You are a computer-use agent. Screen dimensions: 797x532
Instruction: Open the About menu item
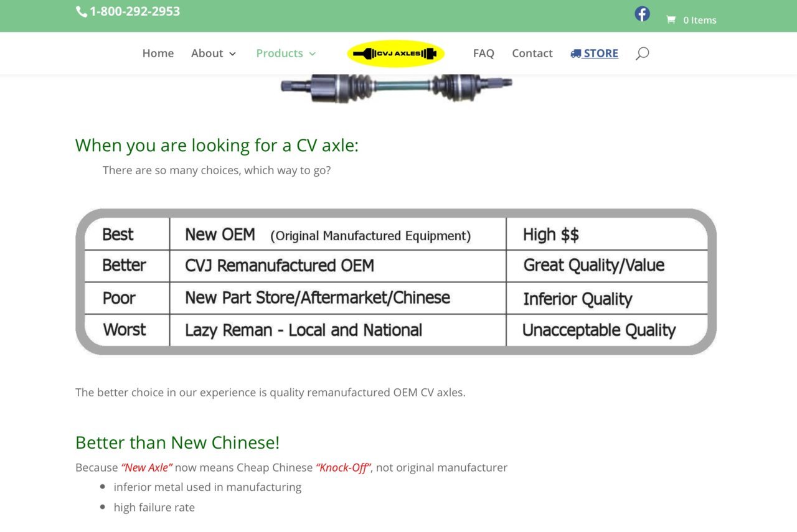click(x=207, y=54)
